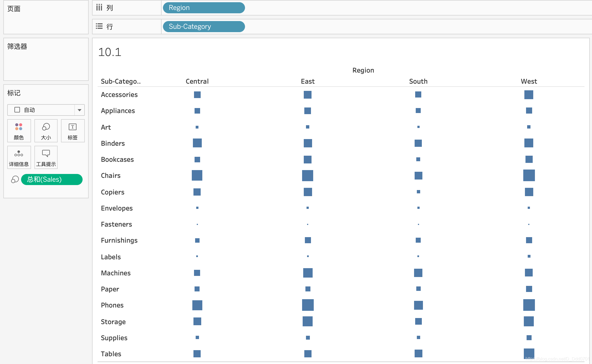The width and height of the screenshot is (592, 364).
Task: Open the Tooltip (工具提示) marks card
Action: click(46, 157)
